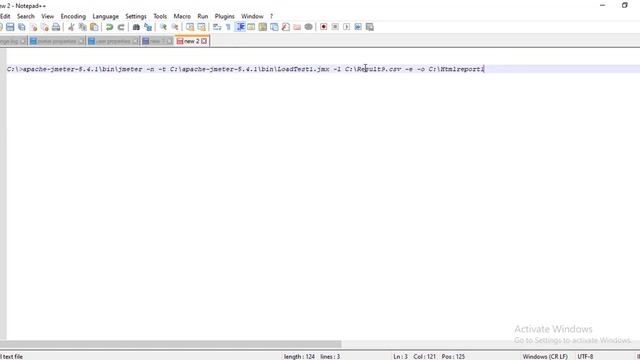The width and height of the screenshot is (640, 360).
Task: Open the Language menu
Action: [106, 16]
